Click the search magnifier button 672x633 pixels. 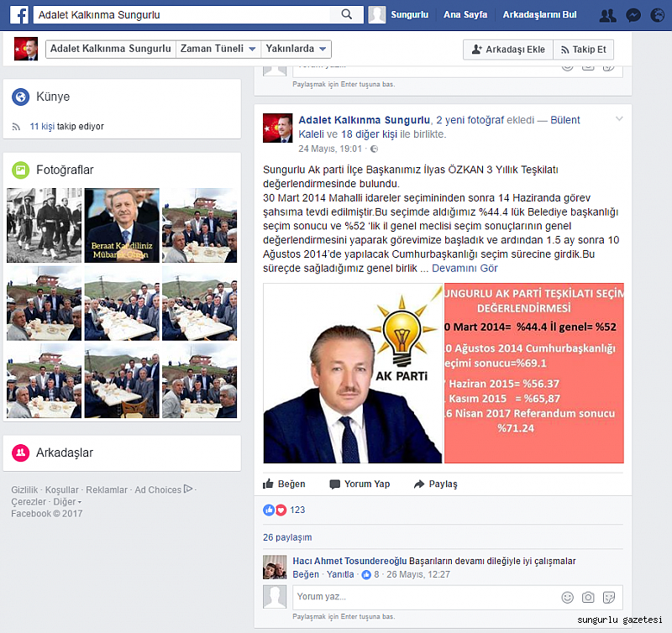pyautogui.click(x=347, y=14)
